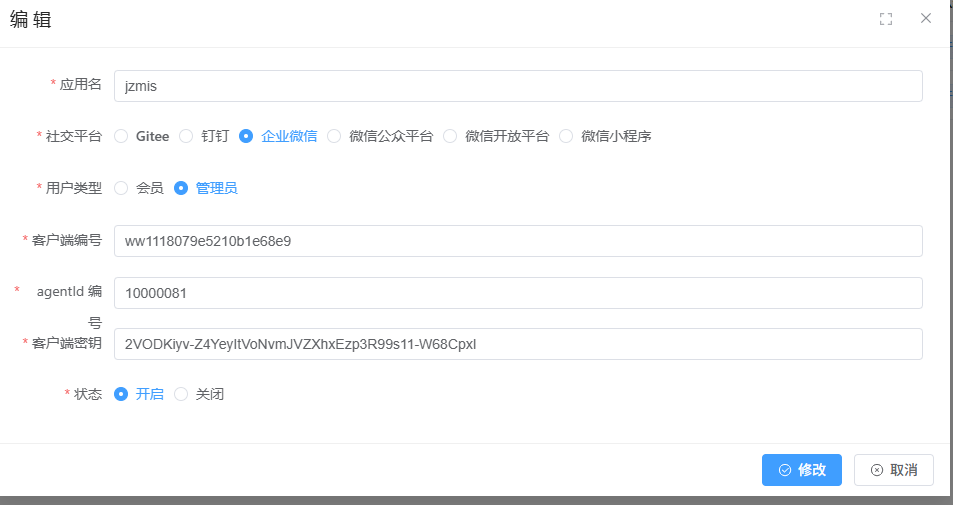Focus the 客户端编号 text field
953x505 pixels.
pyautogui.click(x=517, y=241)
